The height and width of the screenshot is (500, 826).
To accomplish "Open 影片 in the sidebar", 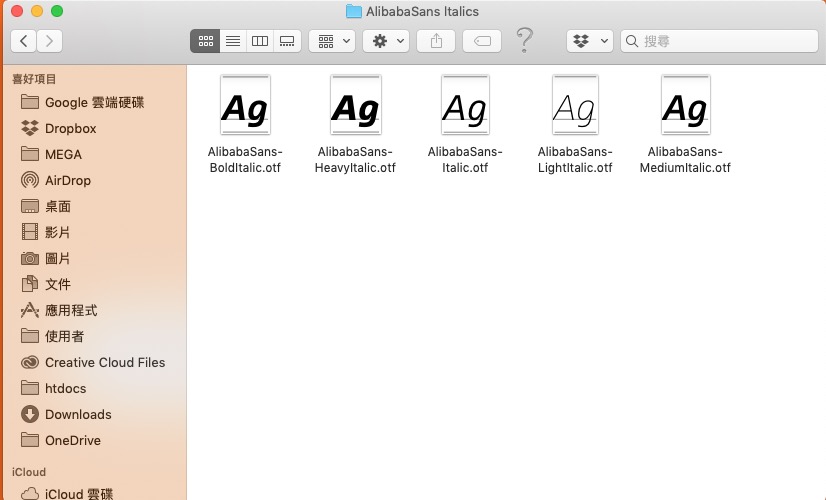I will [94, 232].
